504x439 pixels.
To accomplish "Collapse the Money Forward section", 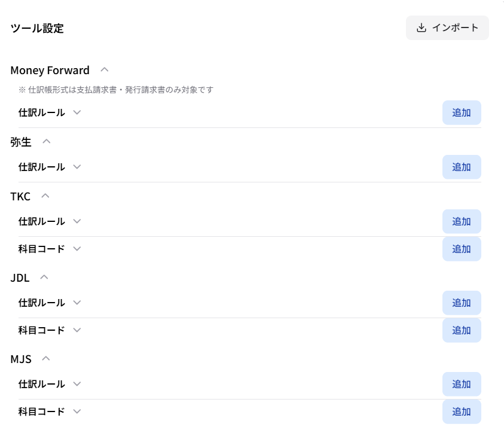I will (105, 70).
